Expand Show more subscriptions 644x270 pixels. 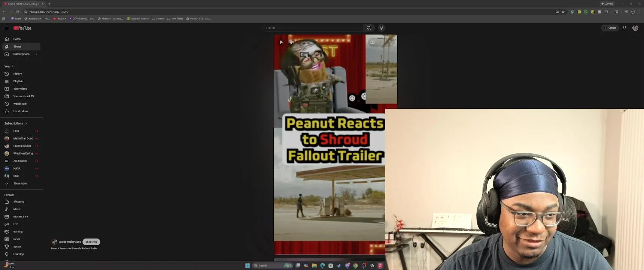21,183
